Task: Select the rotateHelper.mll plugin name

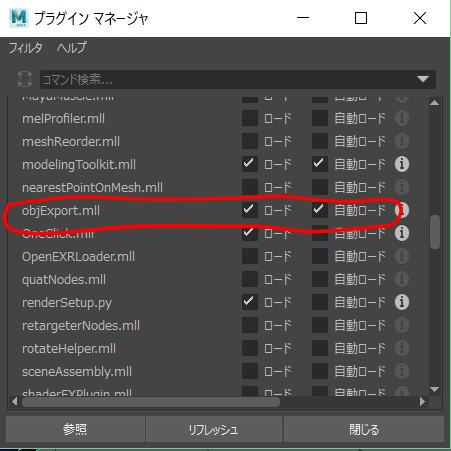Action: tap(69, 349)
